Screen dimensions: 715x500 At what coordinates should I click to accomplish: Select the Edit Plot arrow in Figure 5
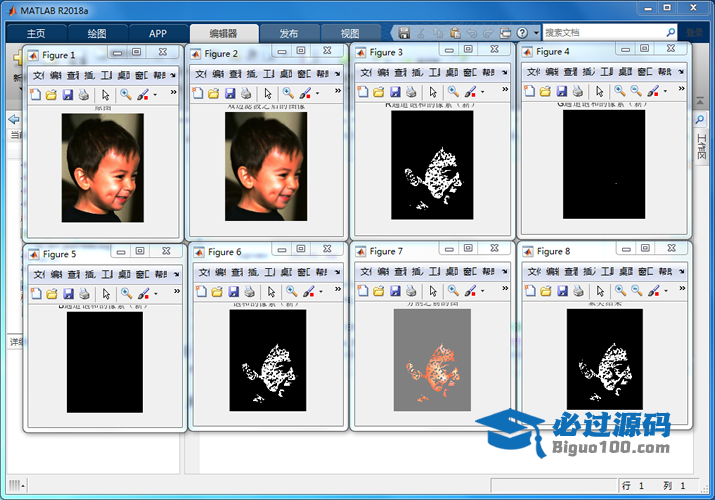click(x=105, y=293)
